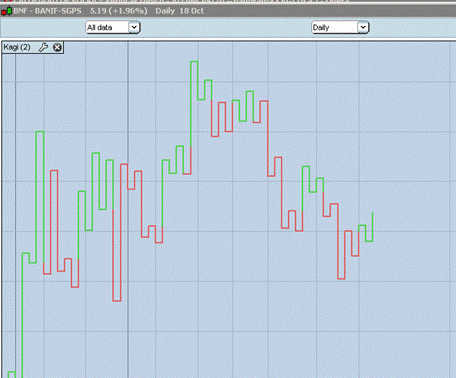Select small green segment at bottom-left corner
The image size is (456, 378).
click(12, 374)
